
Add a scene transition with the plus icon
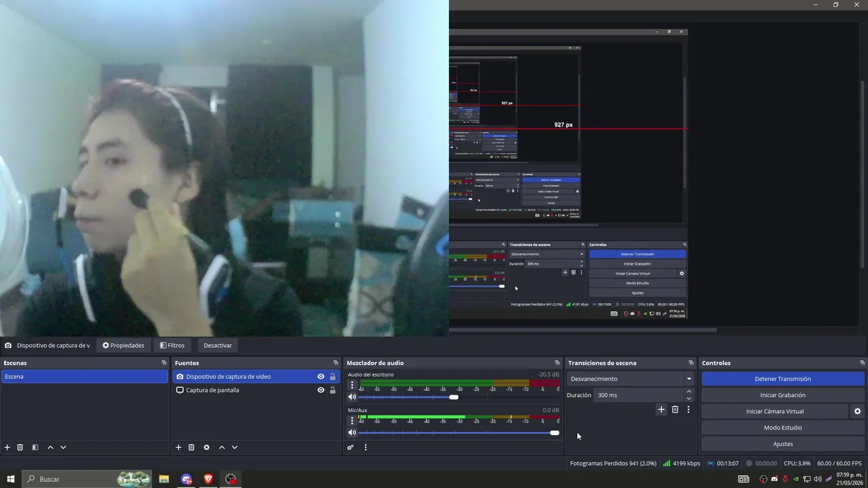click(661, 409)
